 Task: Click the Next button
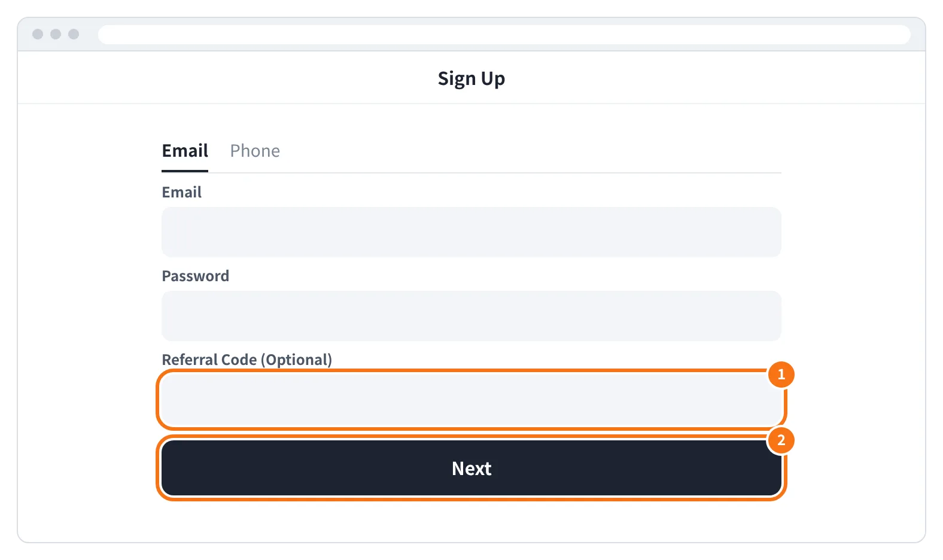click(471, 468)
